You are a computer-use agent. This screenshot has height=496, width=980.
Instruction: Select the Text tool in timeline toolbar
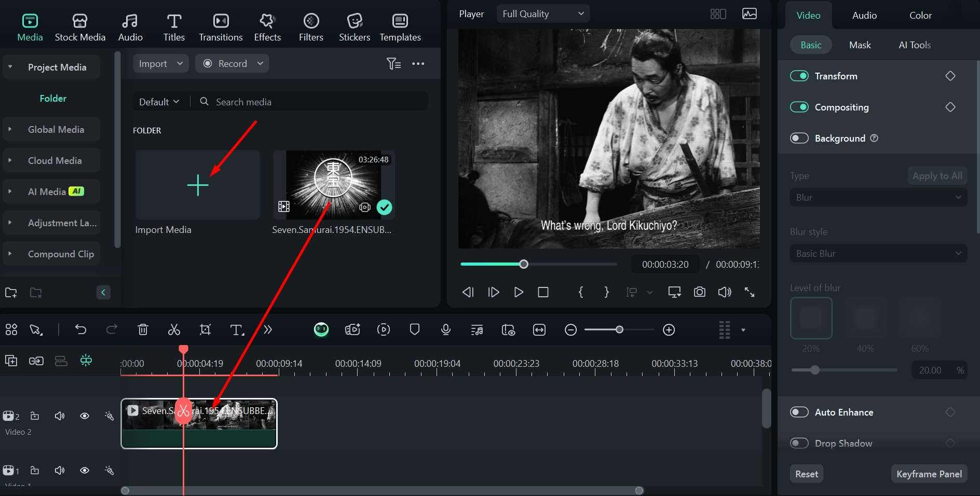tap(237, 329)
